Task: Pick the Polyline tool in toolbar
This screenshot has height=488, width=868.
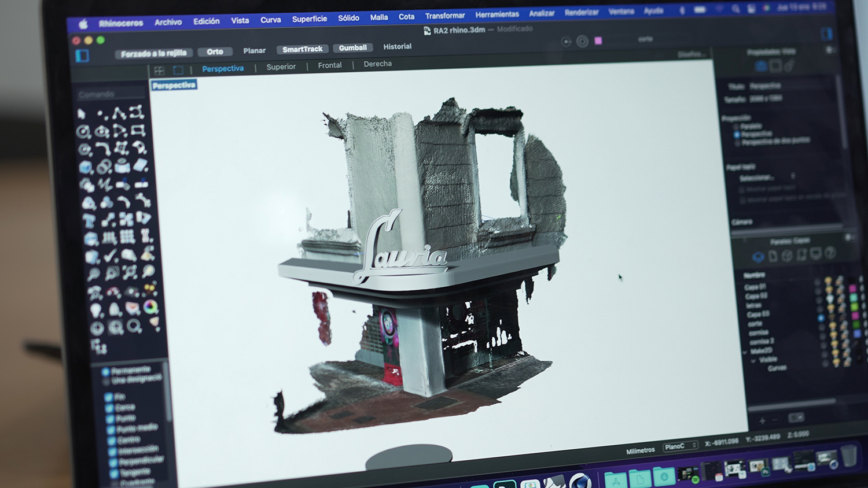Action: pos(119,113)
